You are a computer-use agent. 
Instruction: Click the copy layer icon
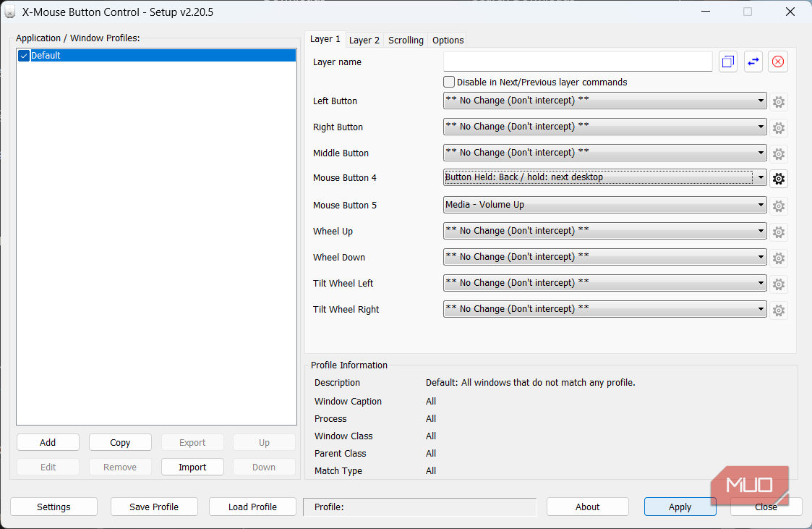click(x=728, y=62)
